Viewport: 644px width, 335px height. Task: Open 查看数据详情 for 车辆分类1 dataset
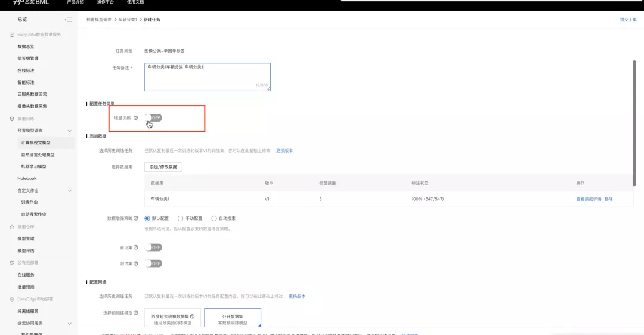589,199
